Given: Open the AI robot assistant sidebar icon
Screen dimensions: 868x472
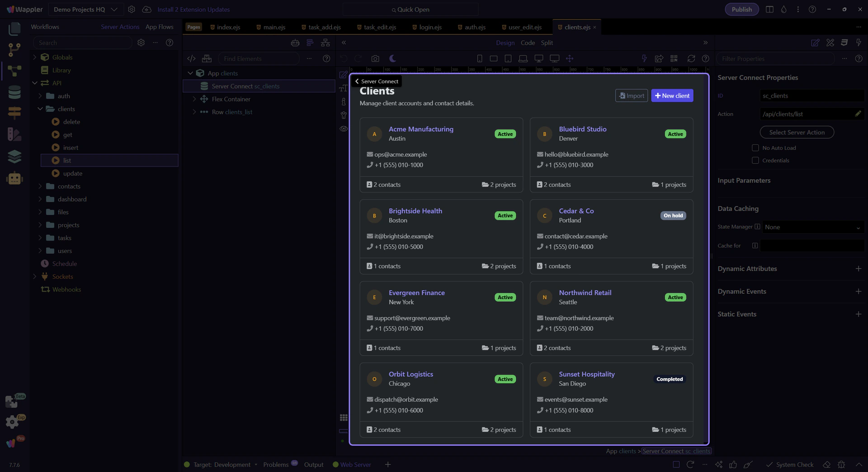Looking at the screenshot, I should click(x=14, y=178).
